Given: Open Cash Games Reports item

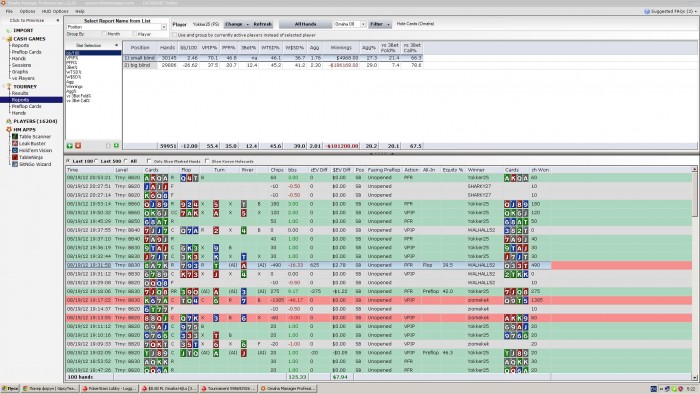Looking at the screenshot, I should coord(20,46).
